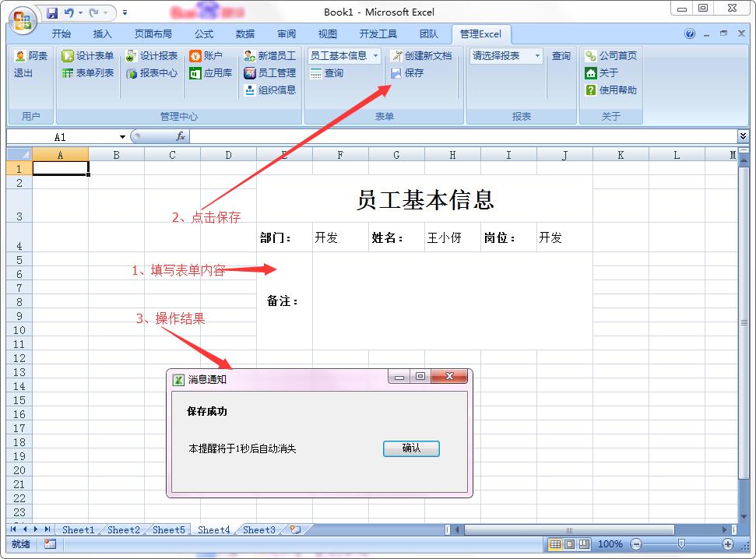Click 查询 in the 表单 group

(x=327, y=73)
